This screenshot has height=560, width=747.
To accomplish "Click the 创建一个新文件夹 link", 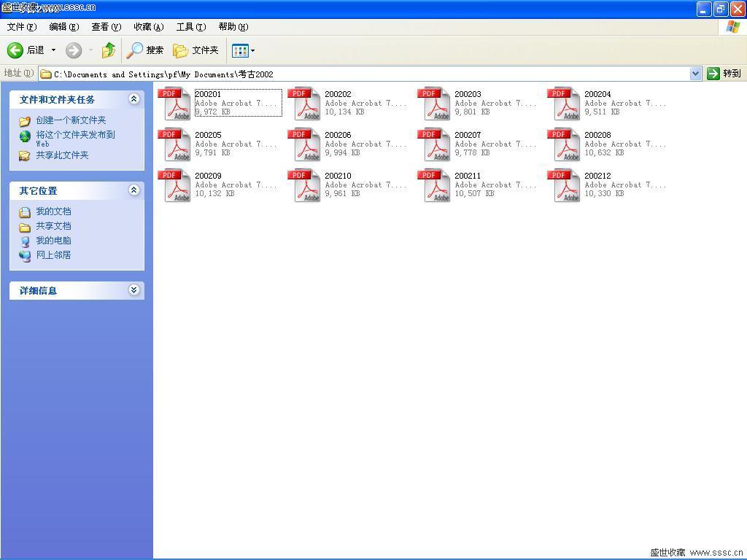I will (71, 120).
